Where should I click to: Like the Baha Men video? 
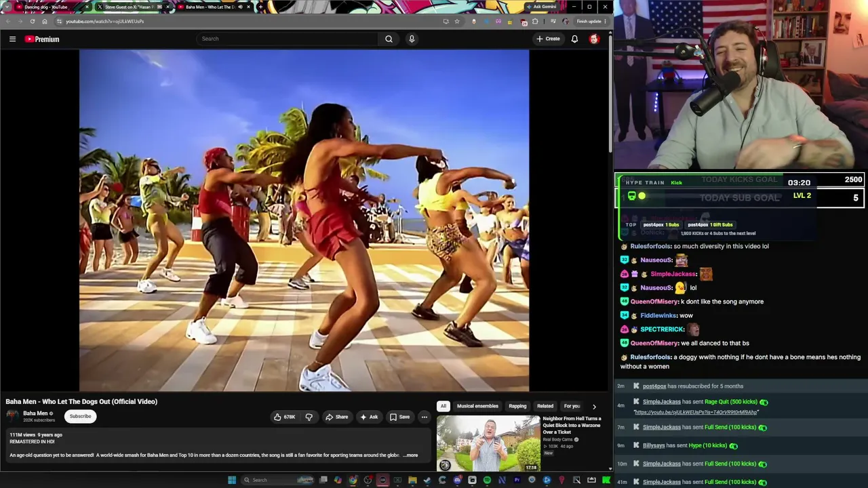pyautogui.click(x=285, y=417)
